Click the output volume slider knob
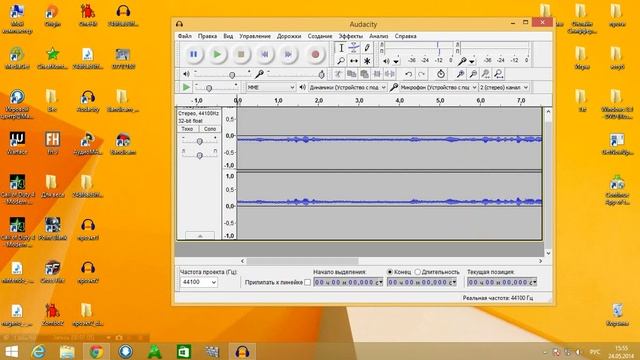This screenshot has height=360, width=640. [232, 75]
